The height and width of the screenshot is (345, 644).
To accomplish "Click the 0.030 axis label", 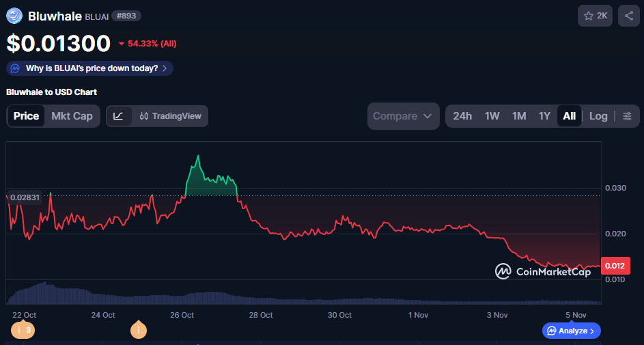I will click(616, 188).
